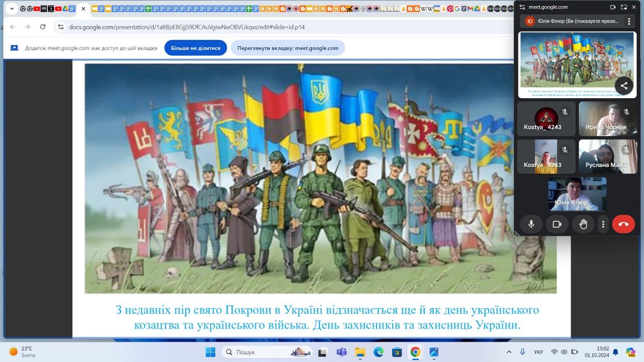Switch to the Pinterest tab
The width and height of the screenshot is (644, 362).
450,8
